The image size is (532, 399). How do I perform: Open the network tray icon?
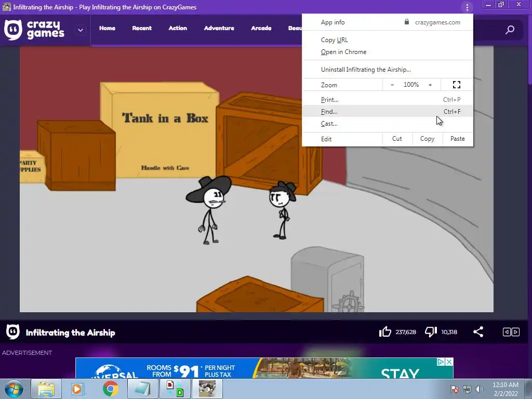tap(467, 389)
